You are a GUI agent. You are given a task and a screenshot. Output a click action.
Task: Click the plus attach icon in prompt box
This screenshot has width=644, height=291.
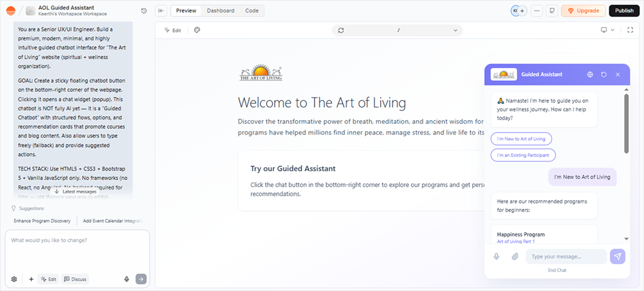click(x=31, y=279)
